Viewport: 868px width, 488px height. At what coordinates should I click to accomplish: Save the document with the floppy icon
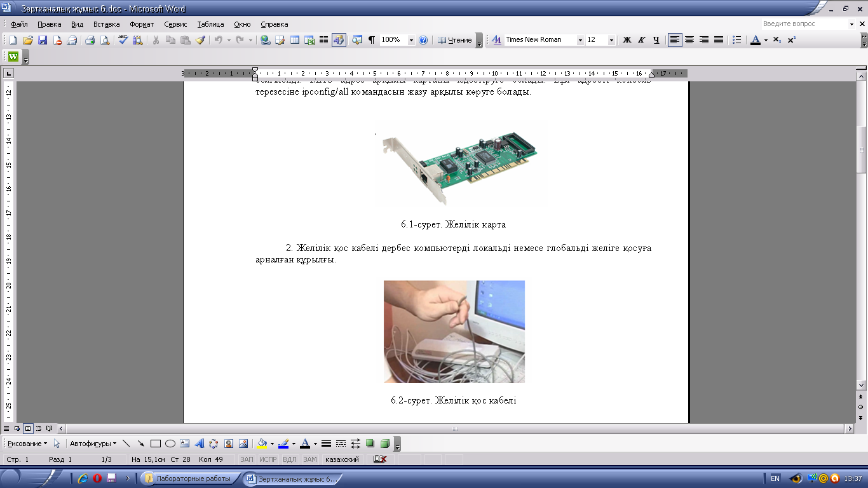(x=43, y=40)
